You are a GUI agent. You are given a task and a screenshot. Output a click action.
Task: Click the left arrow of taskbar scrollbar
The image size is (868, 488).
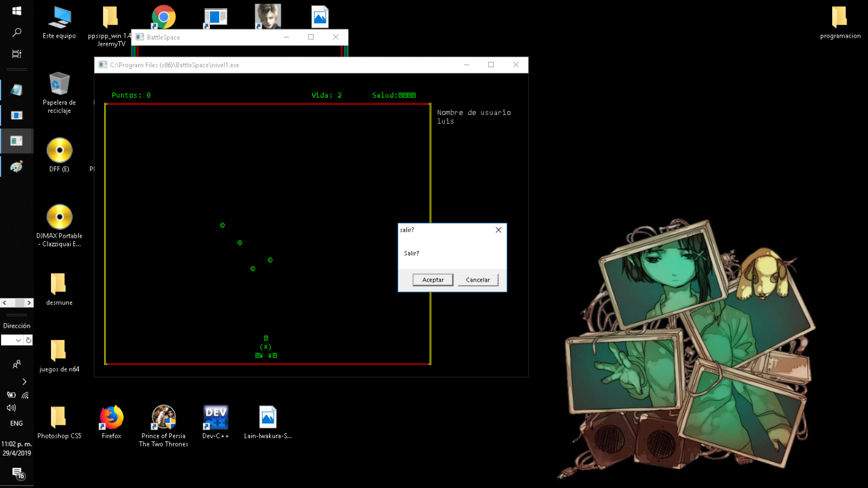click(x=5, y=302)
